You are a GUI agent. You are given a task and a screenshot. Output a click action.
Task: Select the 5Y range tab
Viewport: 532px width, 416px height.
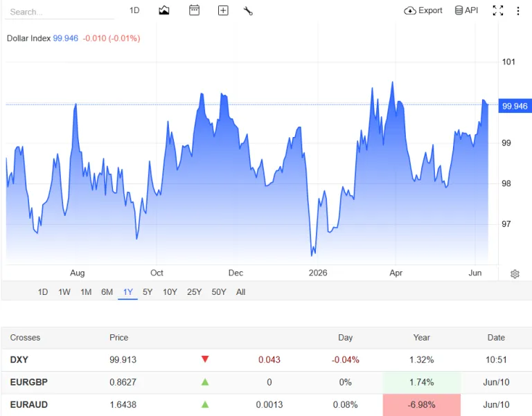click(x=148, y=292)
